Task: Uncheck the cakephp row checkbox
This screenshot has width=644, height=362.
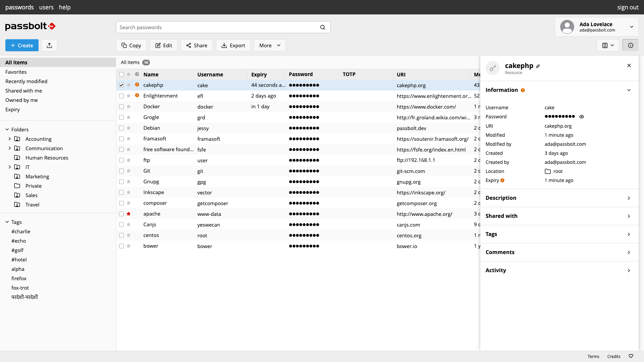Action: [x=121, y=85]
